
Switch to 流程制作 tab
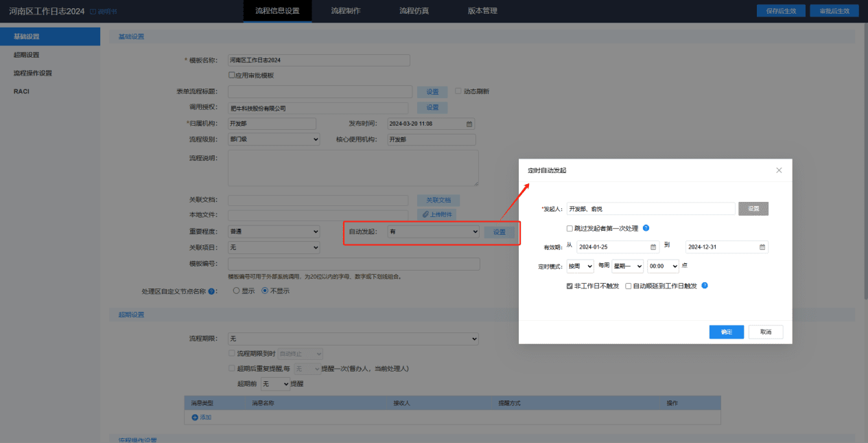(345, 11)
